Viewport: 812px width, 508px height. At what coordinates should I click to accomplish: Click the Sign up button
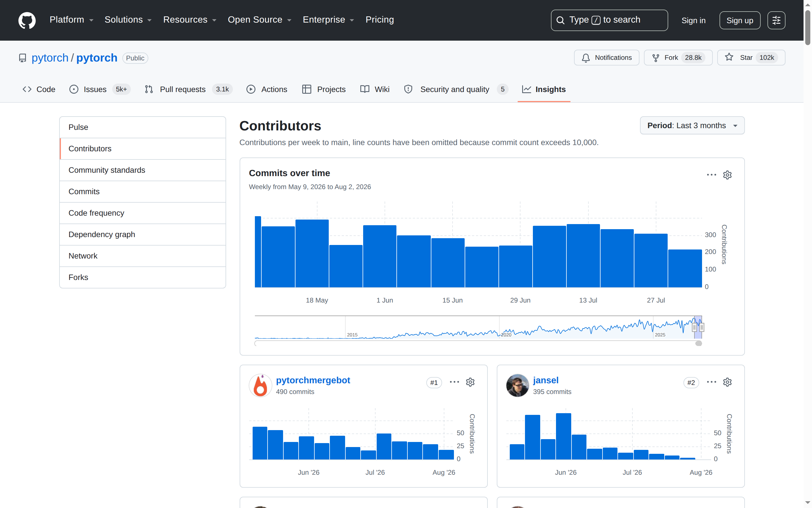740,21
